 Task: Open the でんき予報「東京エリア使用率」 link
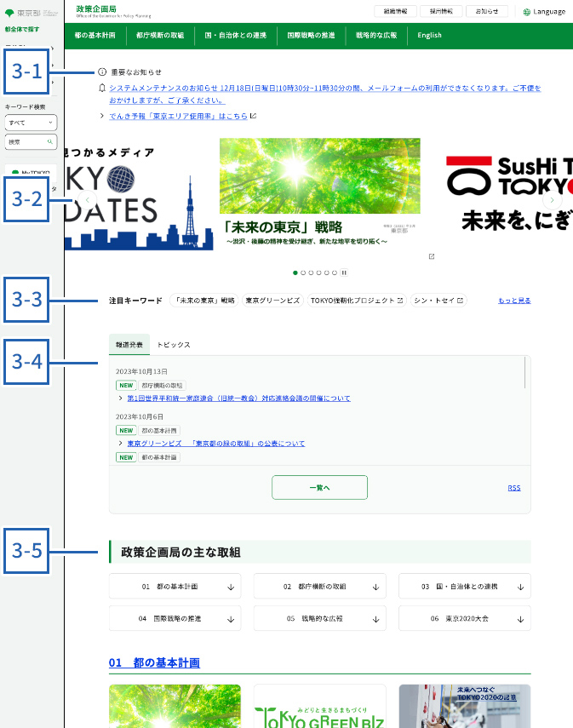178,116
